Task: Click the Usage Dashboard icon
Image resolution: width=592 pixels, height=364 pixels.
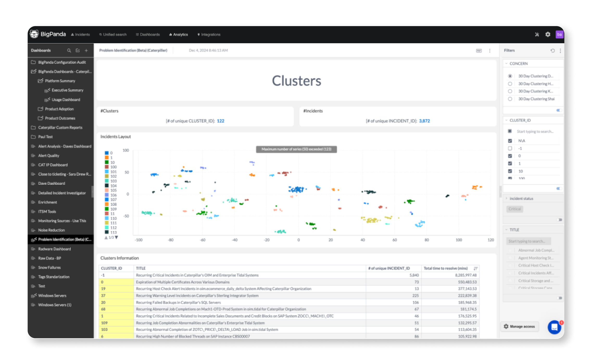Action: point(47,100)
